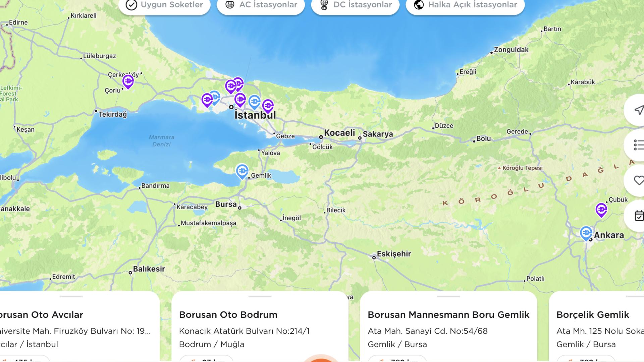This screenshot has height=362, width=644.
Task: Toggle the AC İstasyonlar filter
Action: tap(261, 5)
